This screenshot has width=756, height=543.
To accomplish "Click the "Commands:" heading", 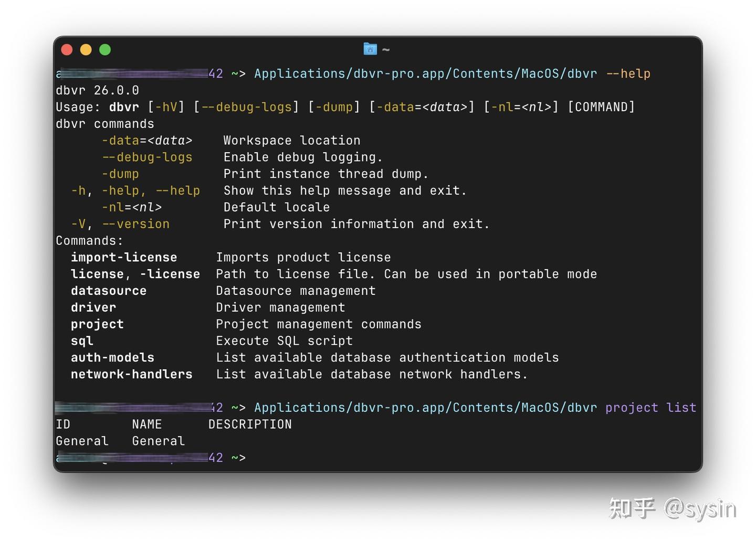I will (x=90, y=241).
